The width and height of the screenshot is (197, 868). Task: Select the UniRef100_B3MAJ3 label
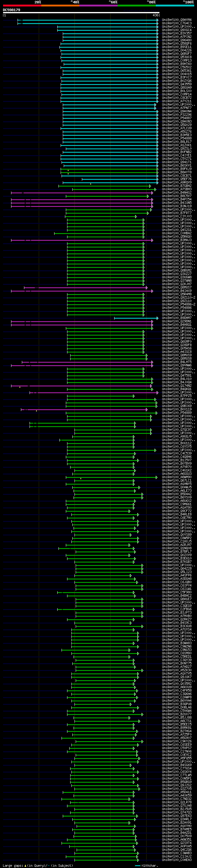point(177,240)
